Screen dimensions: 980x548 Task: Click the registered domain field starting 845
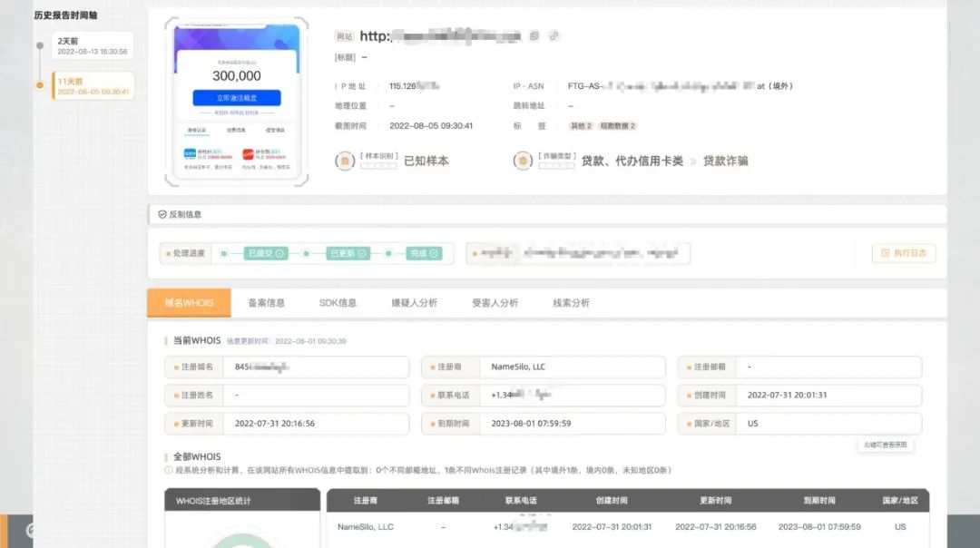(287, 367)
